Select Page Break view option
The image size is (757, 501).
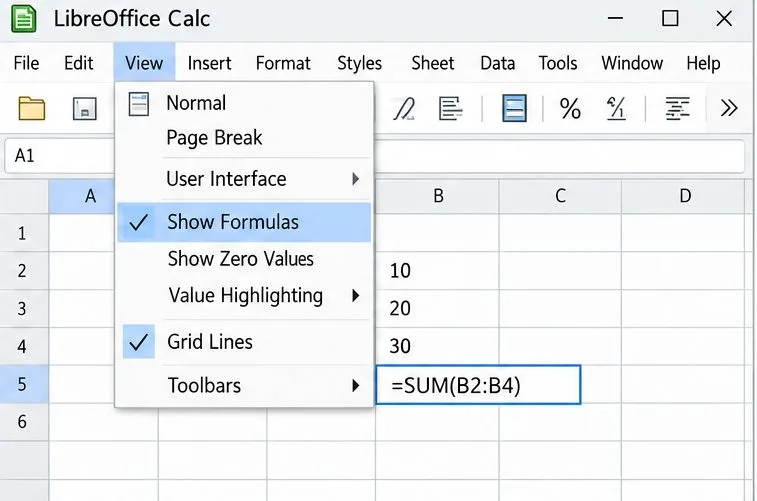click(244, 138)
